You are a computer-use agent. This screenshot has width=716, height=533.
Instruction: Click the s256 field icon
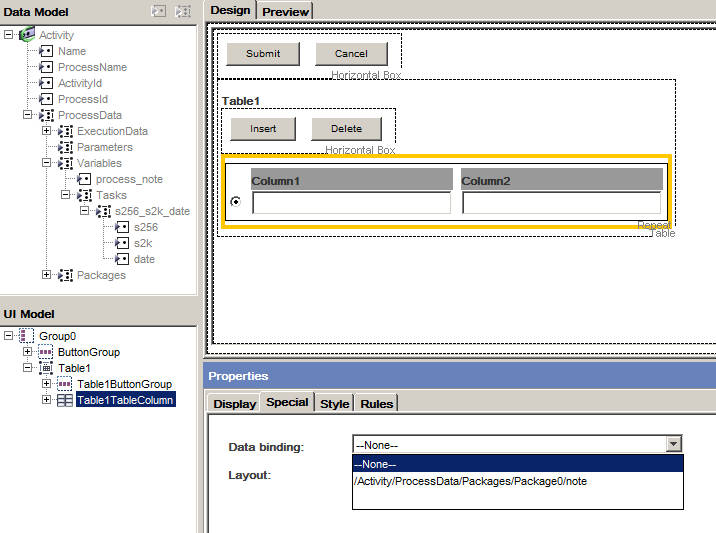pyautogui.click(x=122, y=227)
